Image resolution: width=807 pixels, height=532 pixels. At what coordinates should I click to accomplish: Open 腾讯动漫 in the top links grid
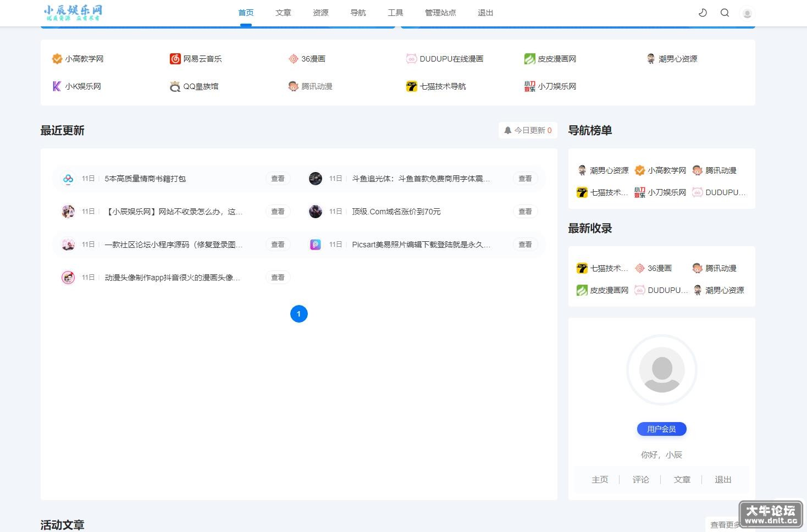tap(310, 86)
